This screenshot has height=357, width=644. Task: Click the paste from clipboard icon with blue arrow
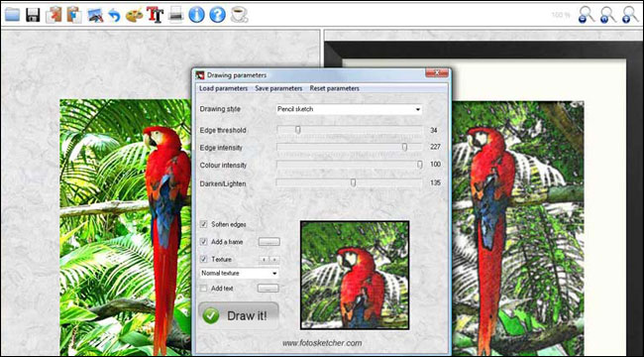pos(74,15)
